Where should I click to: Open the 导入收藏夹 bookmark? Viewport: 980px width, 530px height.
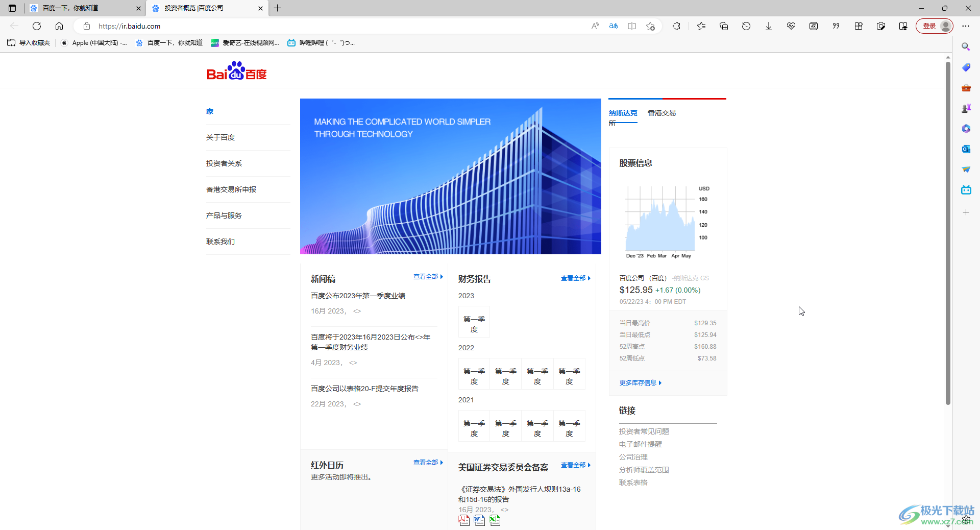tap(29, 43)
